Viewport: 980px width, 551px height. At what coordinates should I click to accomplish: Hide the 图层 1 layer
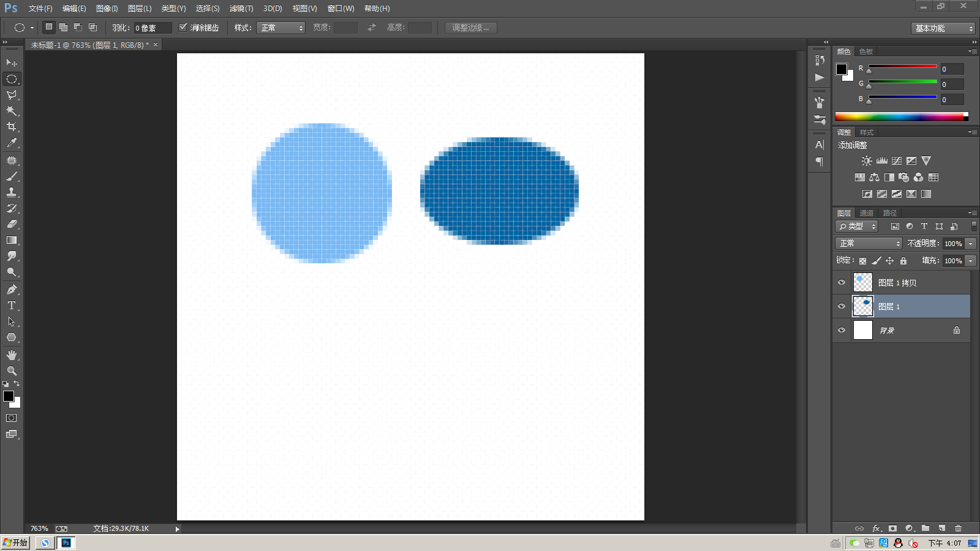(842, 306)
